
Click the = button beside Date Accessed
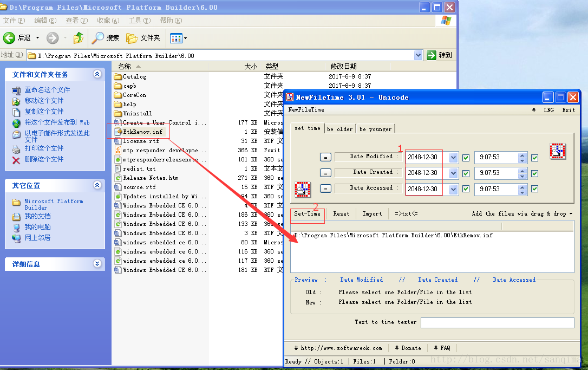click(325, 189)
